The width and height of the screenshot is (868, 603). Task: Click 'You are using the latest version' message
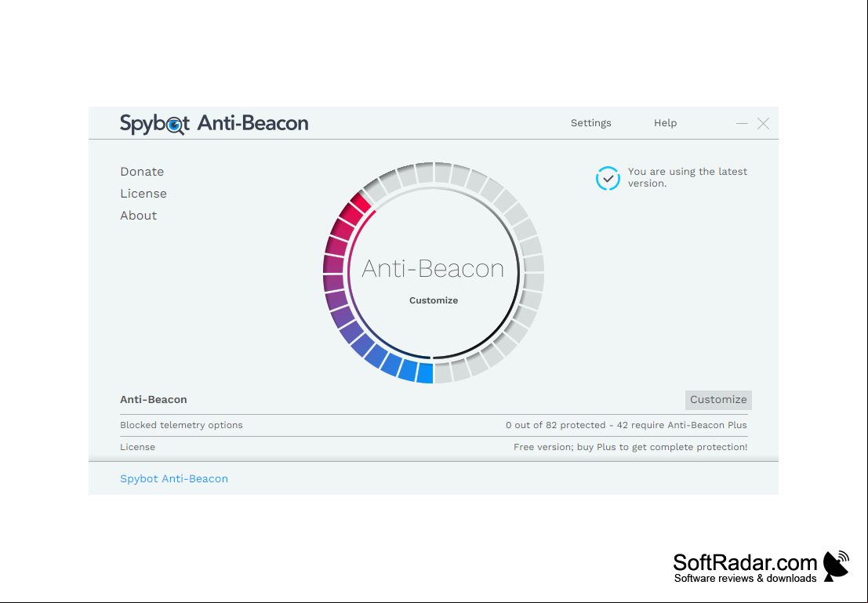(687, 177)
